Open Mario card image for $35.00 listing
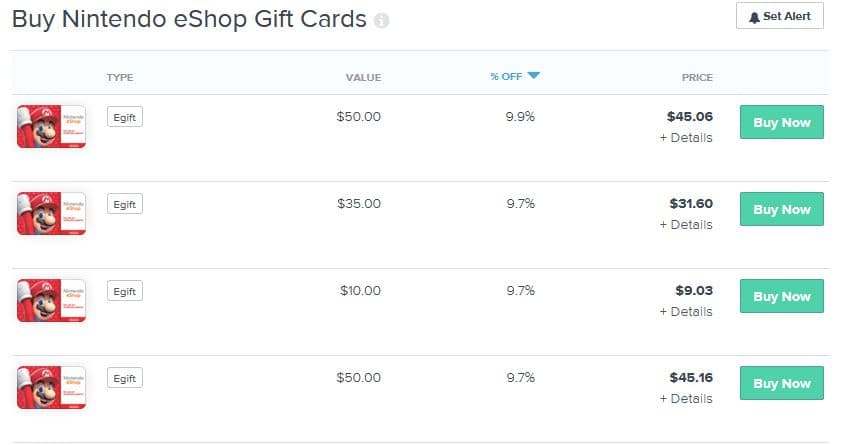The height and width of the screenshot is (445, 842). 52,214
